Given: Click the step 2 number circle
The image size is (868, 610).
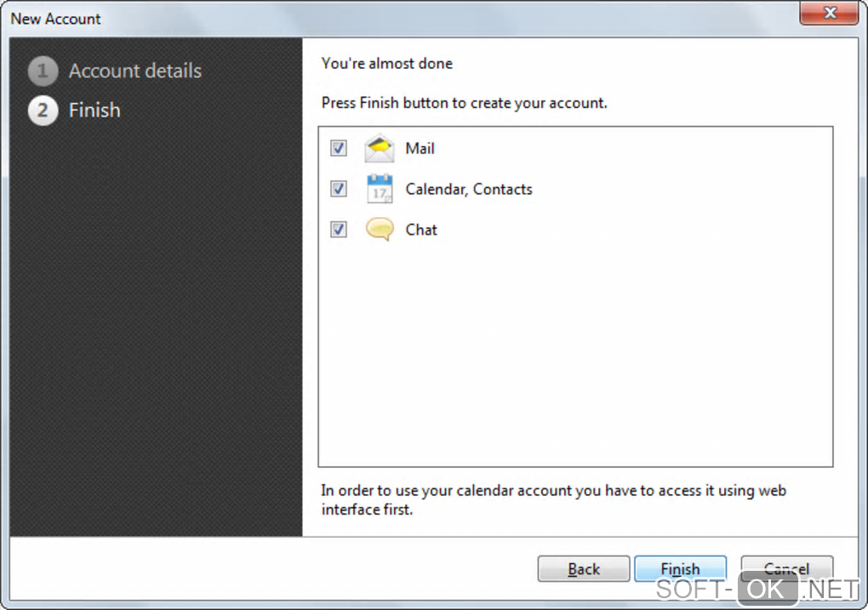Looking at the screenshot, I should coord(43,111).
